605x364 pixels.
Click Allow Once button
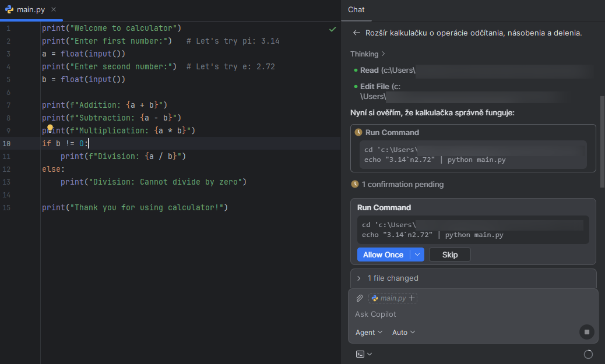pos(383,255)
